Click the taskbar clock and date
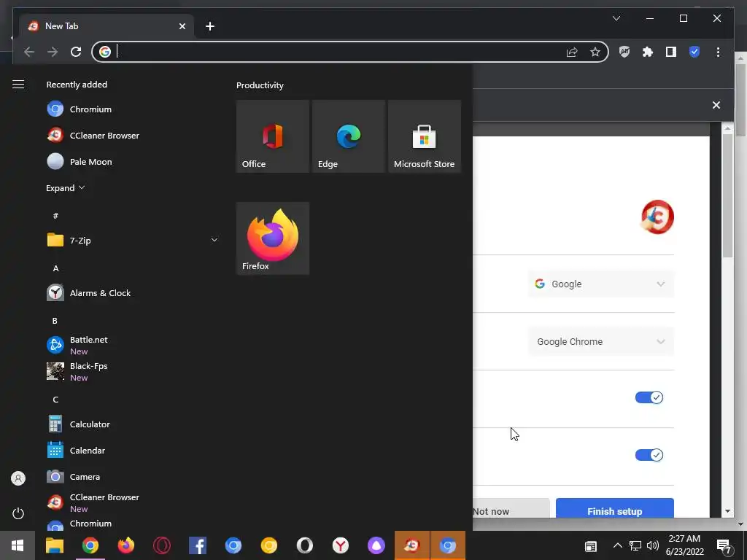Viewport: 747px width, 560px height. (684, 545)
